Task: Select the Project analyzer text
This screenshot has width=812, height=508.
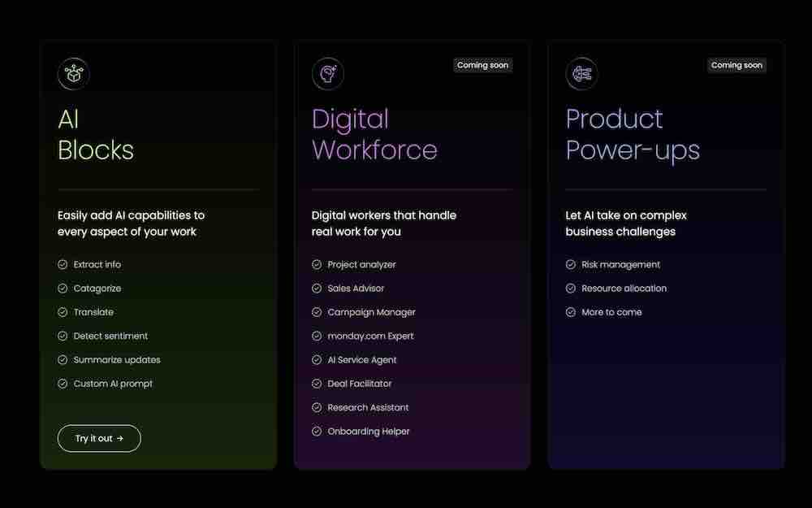Action: click(x=362, y=265)
